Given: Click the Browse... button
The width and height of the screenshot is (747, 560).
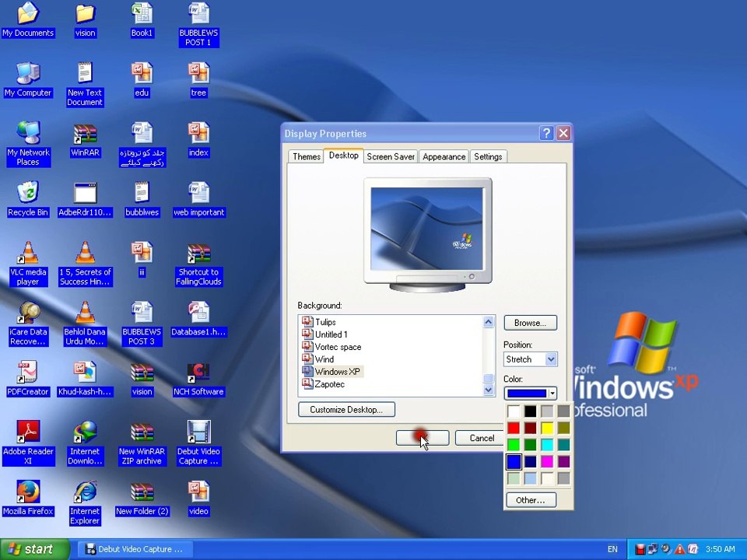Looking at the screenshot, I should pyautogui.click(x=530, y=323).
